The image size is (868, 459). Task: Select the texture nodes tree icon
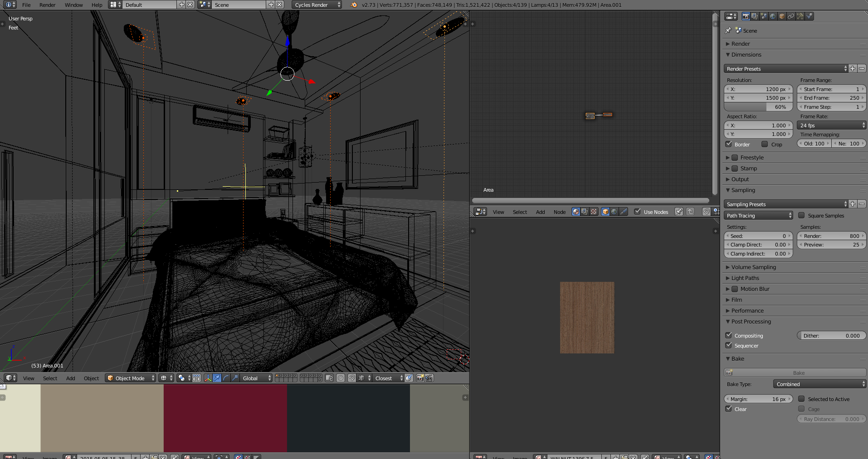594,212
